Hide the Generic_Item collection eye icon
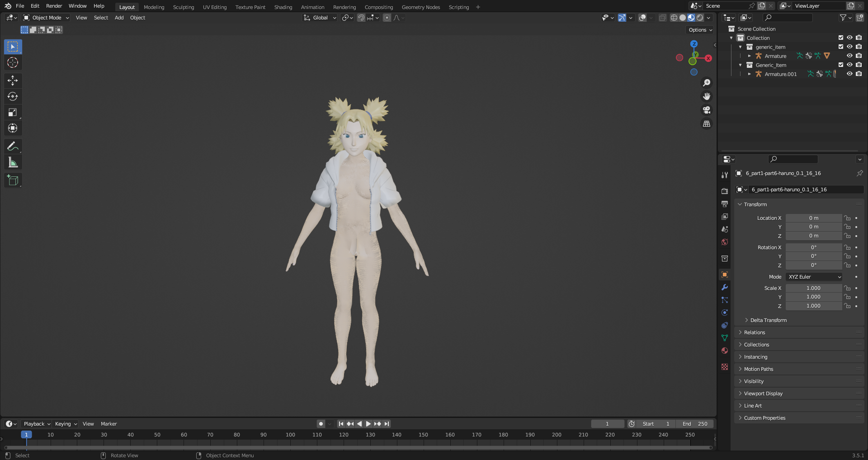 click(849, 65)
